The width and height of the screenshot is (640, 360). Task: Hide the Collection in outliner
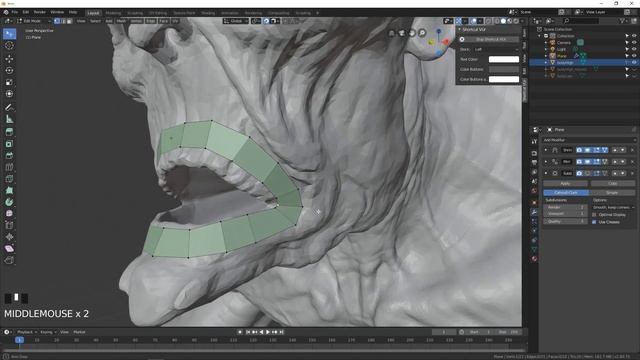634,36
